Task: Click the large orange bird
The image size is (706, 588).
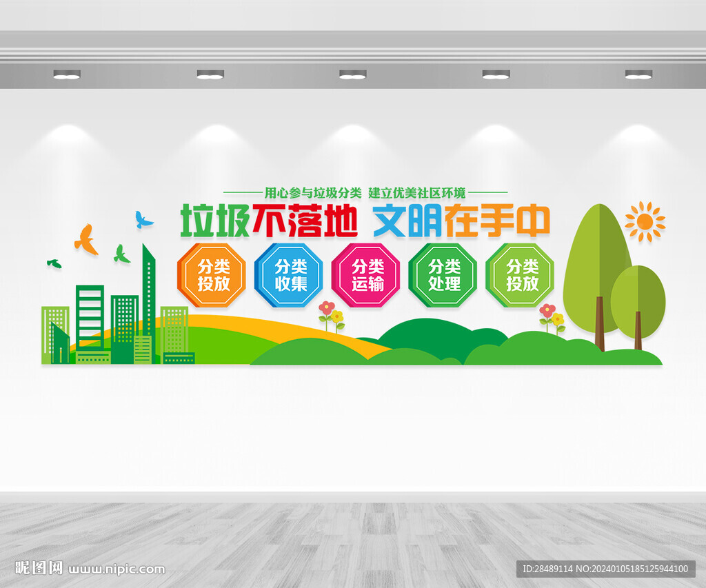Action: point(86,239)
